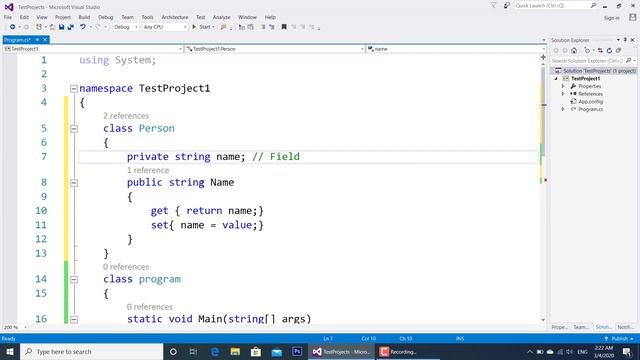Open File Explorer from the taskbar

coord(235,351)
